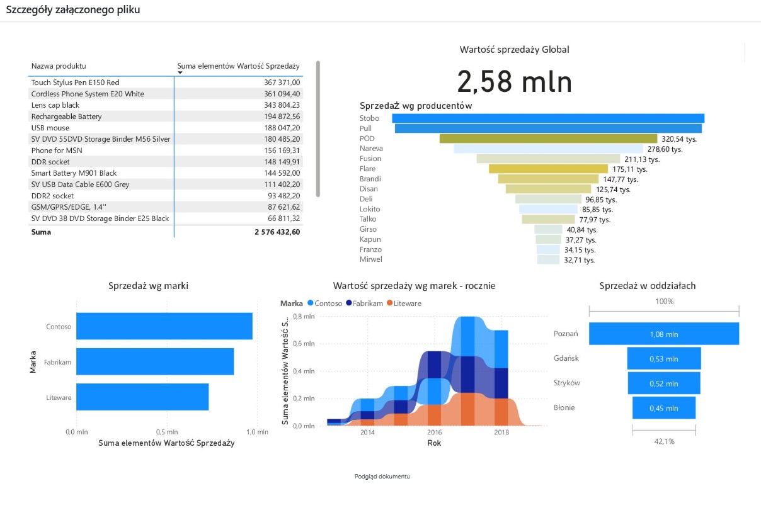Viewport: 761px width, 532px height.
Task: Select the Błonie funnel segment
Action: (663, 408)
